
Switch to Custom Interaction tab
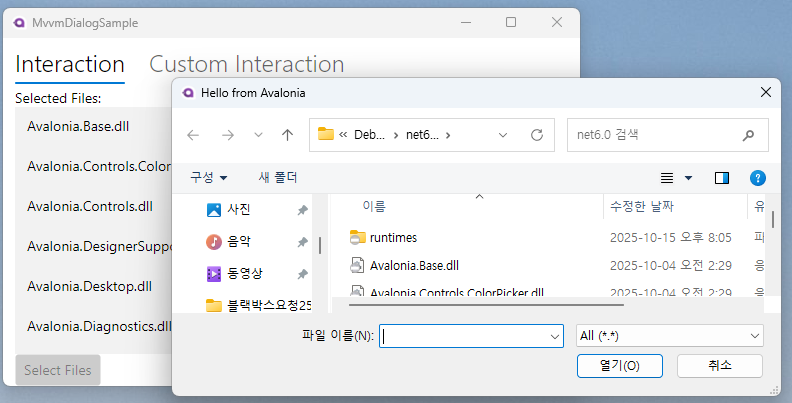[x=246, y=64]
